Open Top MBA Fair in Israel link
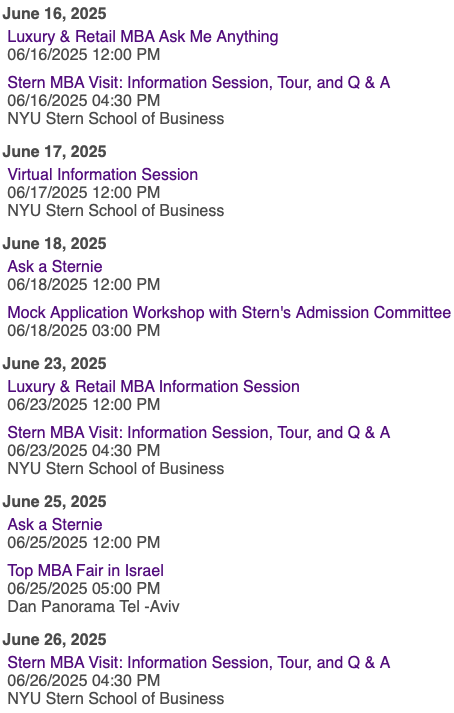Viewport: 454px width, 713px height. point(86,570)
